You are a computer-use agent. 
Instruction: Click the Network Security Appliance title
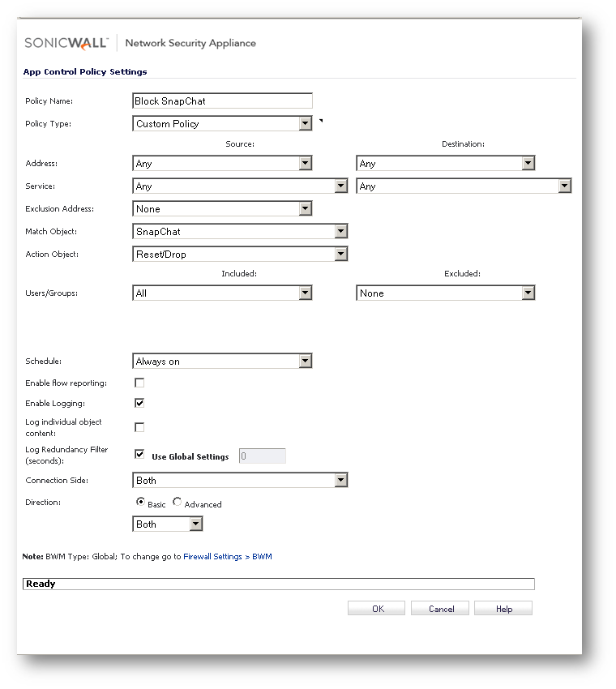(x=190, y=43)
